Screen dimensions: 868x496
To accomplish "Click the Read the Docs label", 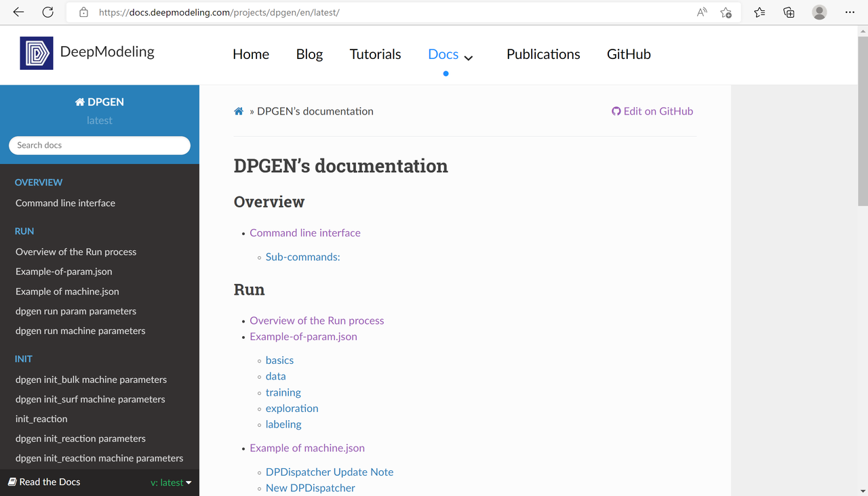I will (50, 482).
